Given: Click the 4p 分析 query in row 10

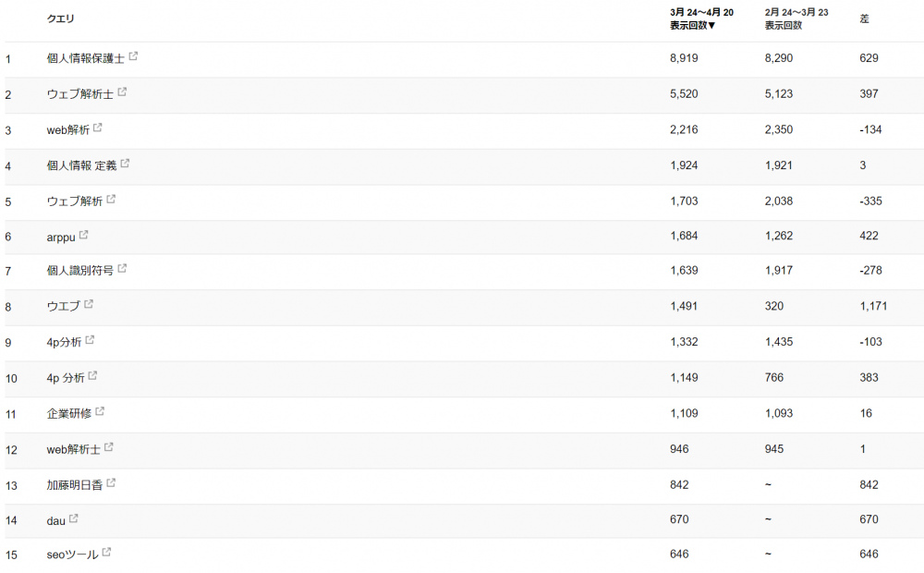Looking at the screenshot, I should coord(66,378).
